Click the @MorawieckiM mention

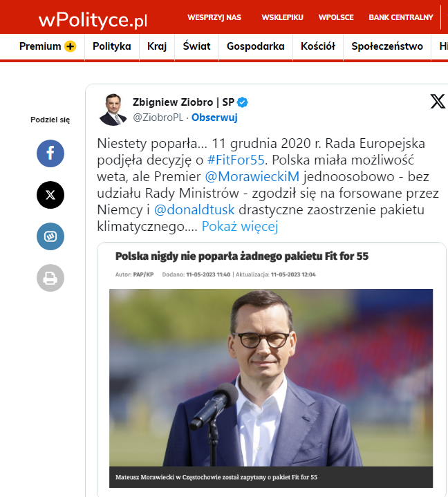click(252, 176)
